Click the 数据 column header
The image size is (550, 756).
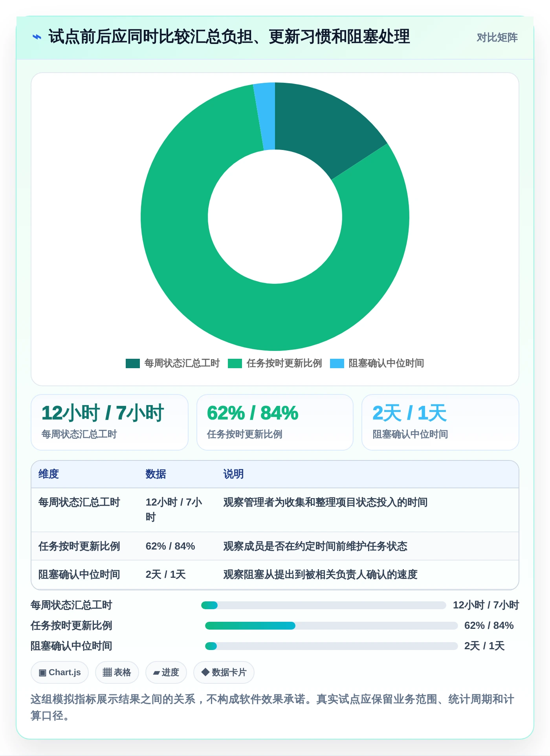(x=156, y=474)
